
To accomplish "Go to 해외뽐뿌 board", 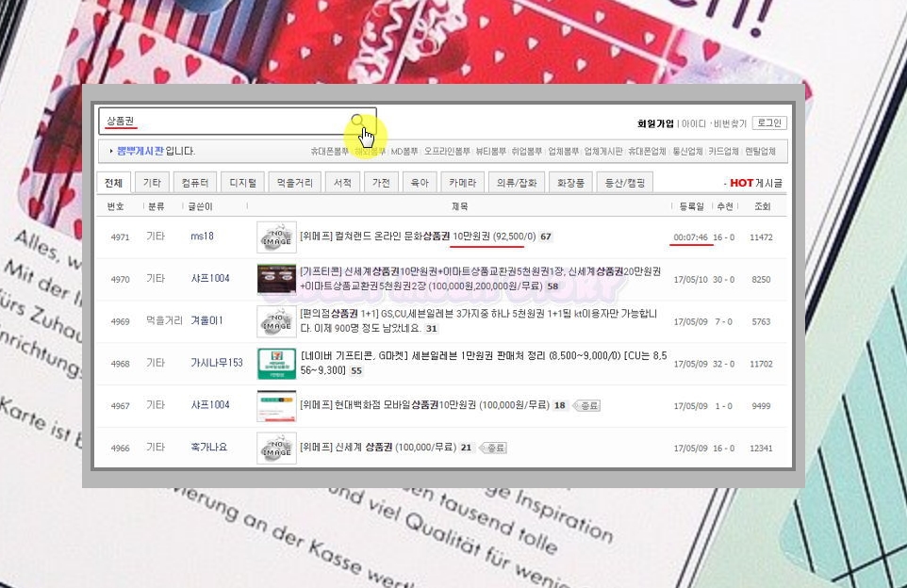I will (370, 151).
